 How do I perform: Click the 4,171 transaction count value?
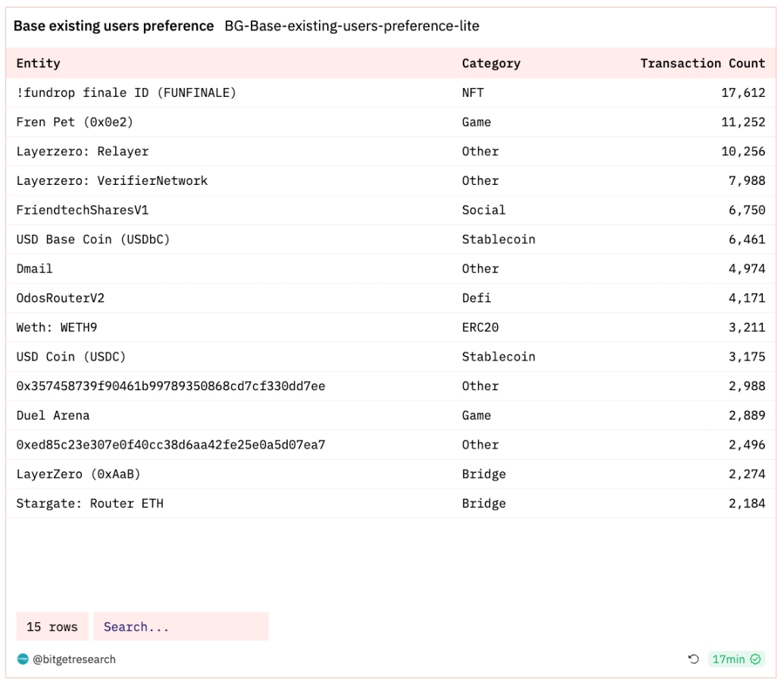point(747,298)
